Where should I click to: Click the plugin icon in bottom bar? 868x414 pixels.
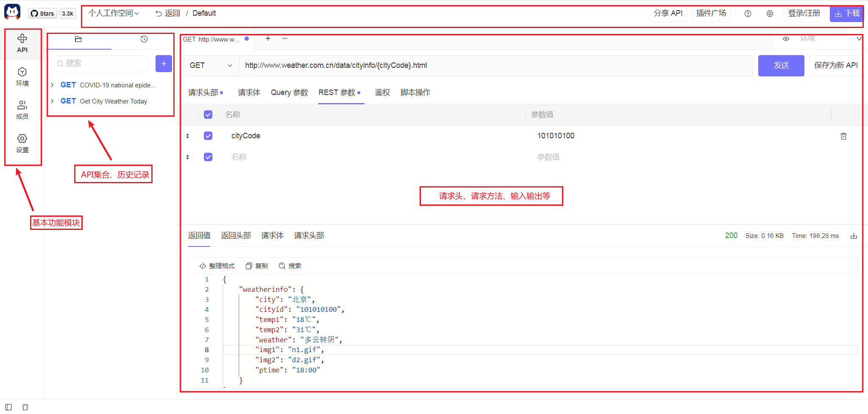pos(25,407)
